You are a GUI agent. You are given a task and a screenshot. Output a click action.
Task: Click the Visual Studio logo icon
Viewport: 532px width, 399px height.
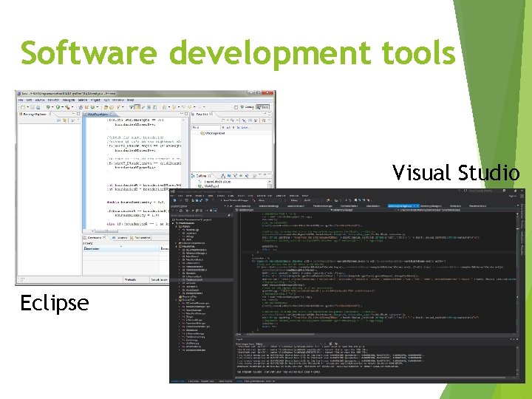(x=172, y=191)
